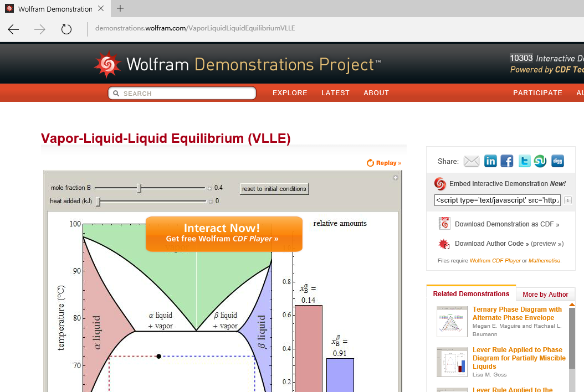Click reset to initial conditions button
Screen dimensions: 584x392
coord(274,189)
